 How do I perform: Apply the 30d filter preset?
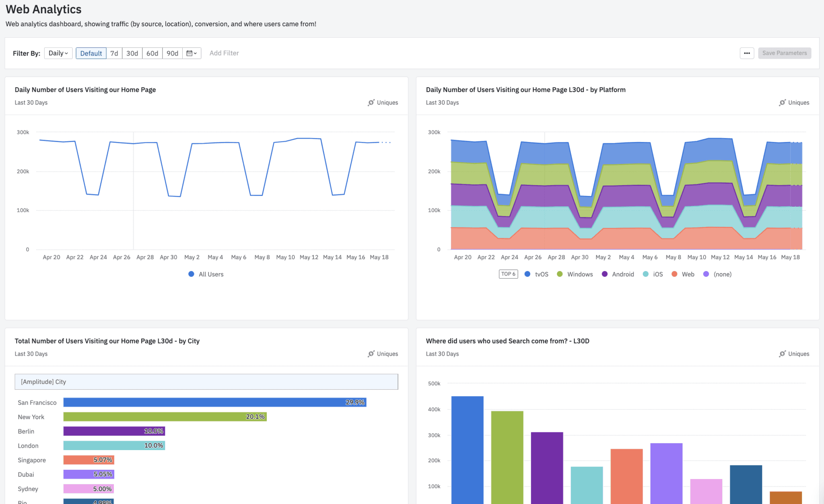(x=132, y=53)
